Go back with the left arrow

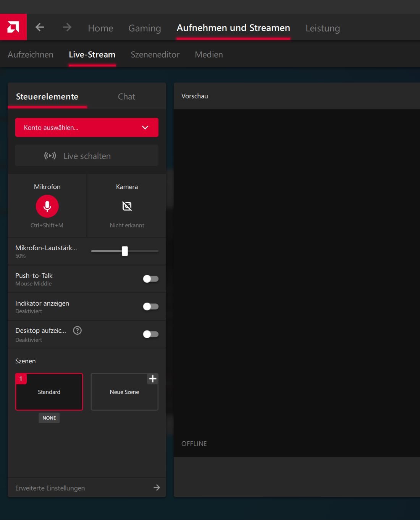[x=40, y=27]
